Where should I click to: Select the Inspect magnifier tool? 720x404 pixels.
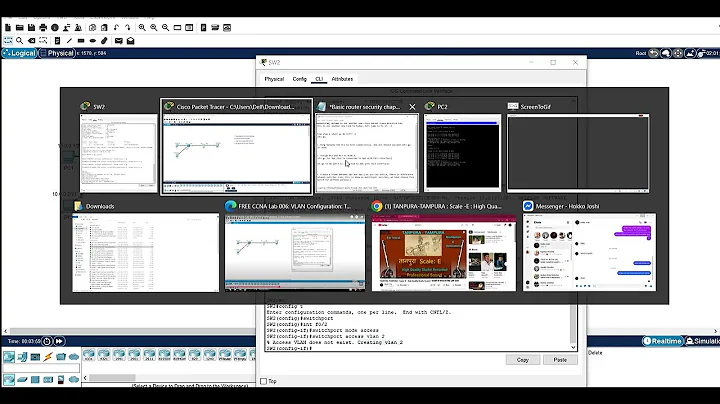[x=19, y=41]
